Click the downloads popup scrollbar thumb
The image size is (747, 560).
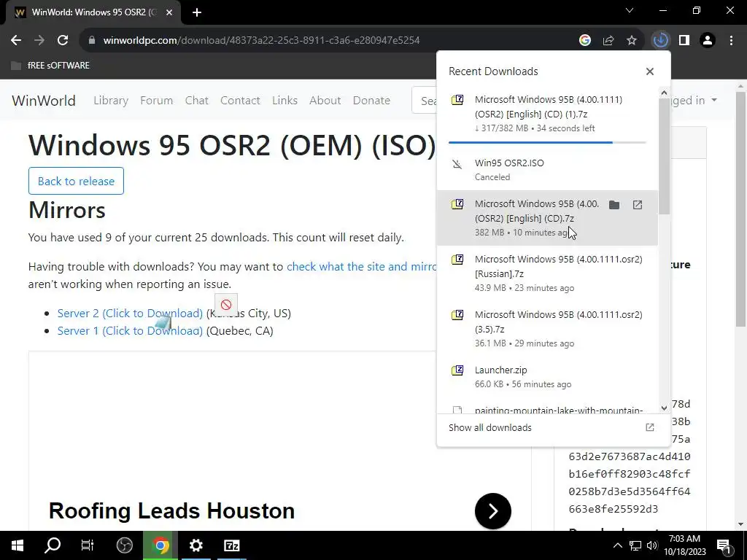(x=664, y=156)
